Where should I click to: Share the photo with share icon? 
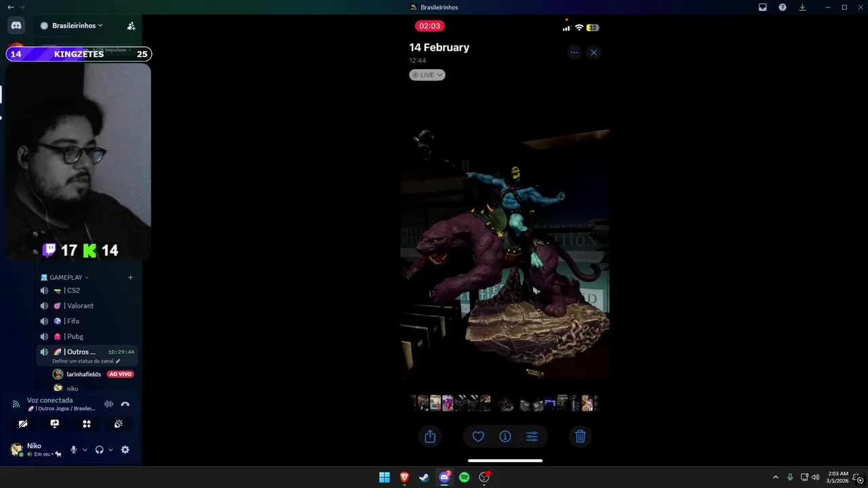point(430,436)
